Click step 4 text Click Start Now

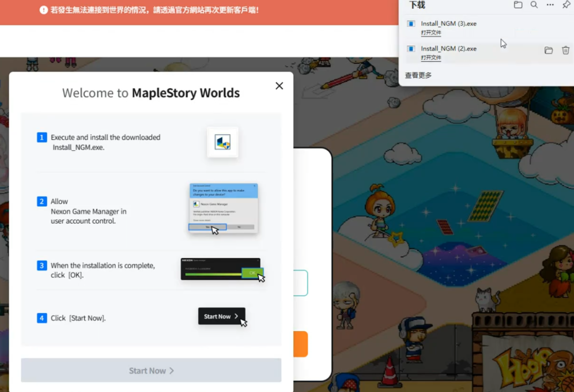click(x=78, y=318)
